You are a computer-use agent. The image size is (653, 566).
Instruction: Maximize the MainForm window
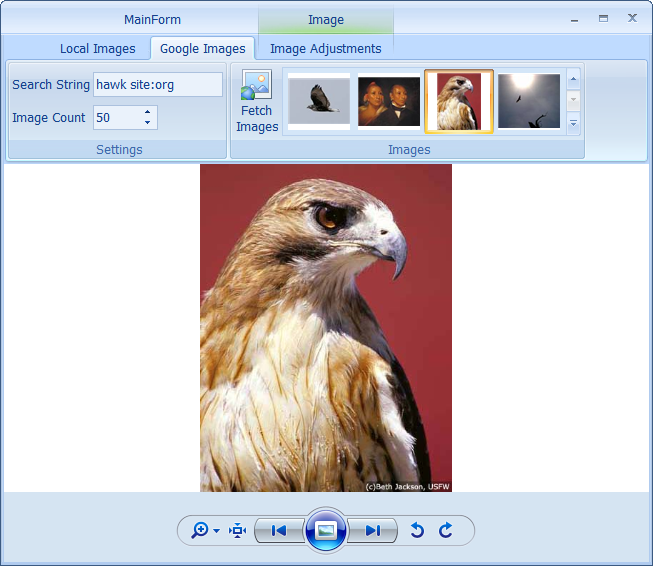(603, 18)
